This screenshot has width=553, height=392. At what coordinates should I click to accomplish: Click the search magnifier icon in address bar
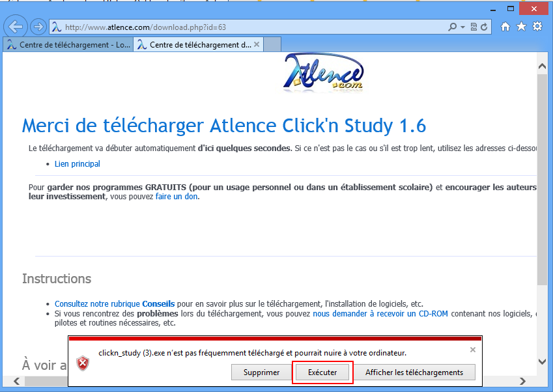tap(452, 27)
